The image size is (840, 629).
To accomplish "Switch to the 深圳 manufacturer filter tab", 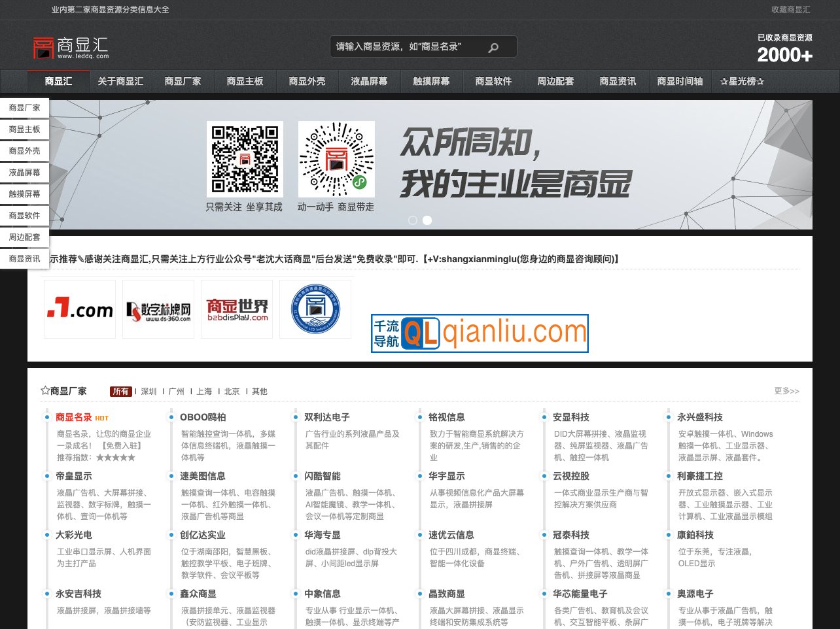I will coord(149,391).
